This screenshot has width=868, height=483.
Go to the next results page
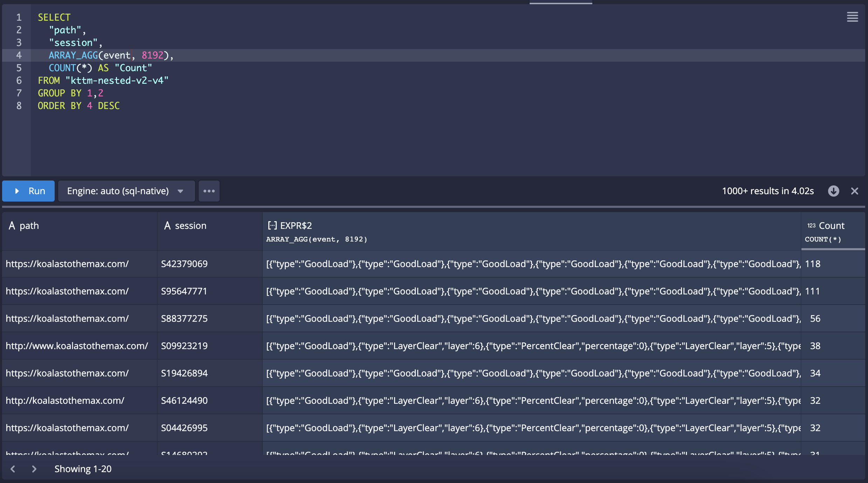(34, 469)
